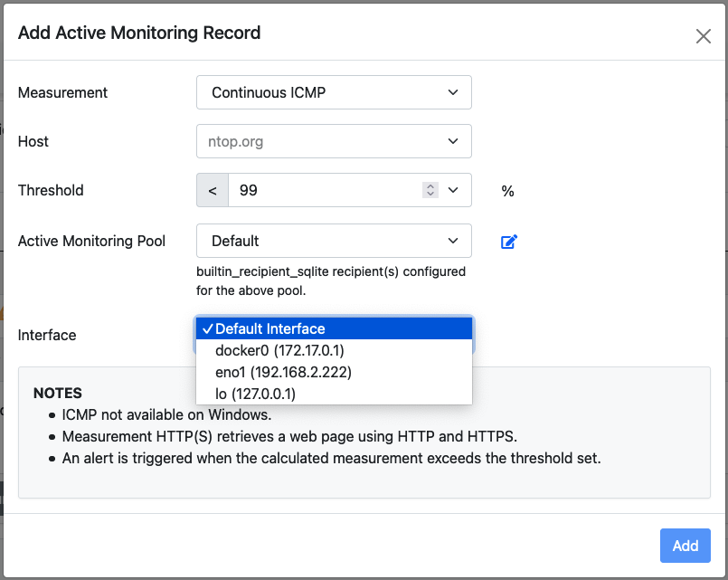Image resolution: width=728 pixels, height=580 pixels.
Task: Click the edit pool pencil icon
Action: pos(509,242)
